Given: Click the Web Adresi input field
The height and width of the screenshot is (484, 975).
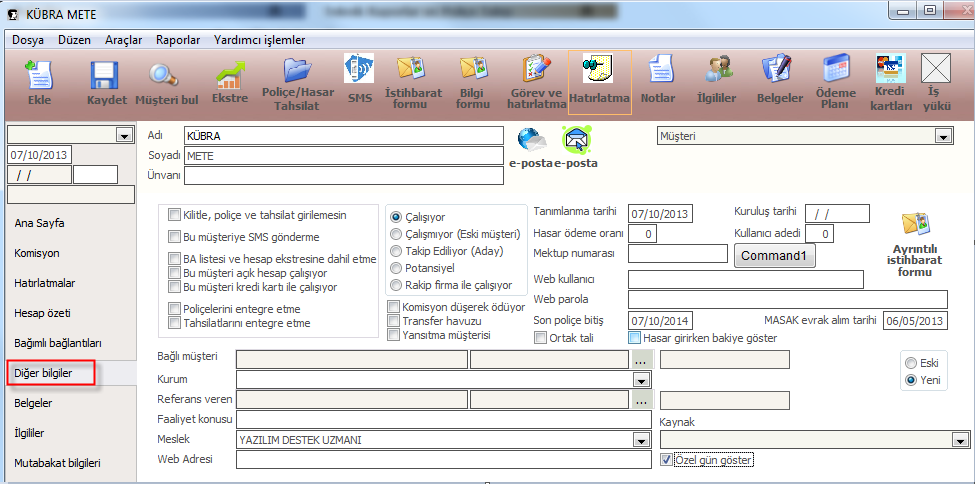Looking at the screenshot, I should (x=442, y=460).
